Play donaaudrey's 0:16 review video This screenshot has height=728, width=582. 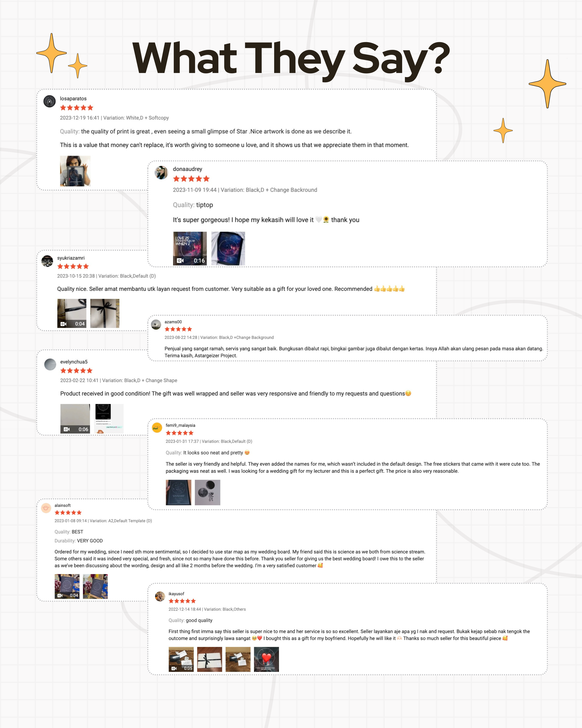[190, 248]
